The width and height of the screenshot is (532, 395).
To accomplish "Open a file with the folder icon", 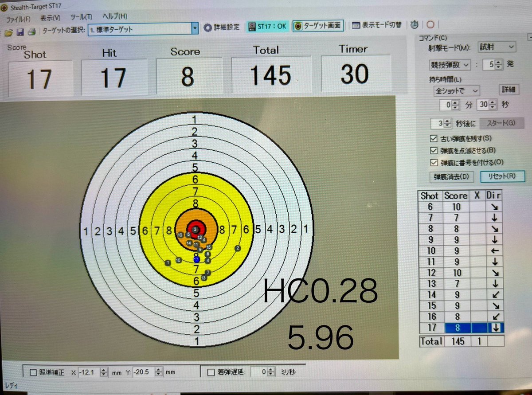I will pos(8,32).
